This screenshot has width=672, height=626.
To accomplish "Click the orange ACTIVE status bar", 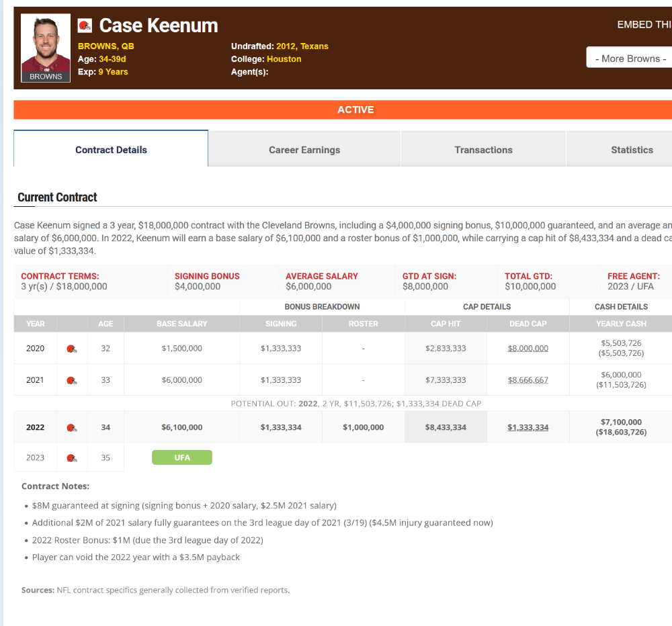I will (343, 109).
